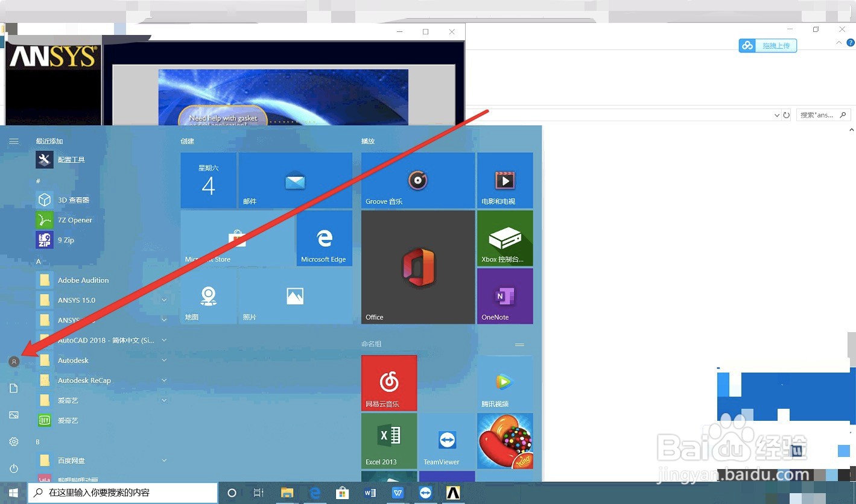
Task: Expand the AutoCAD 2018 folder chevron
Action: [x=164, y=340]
